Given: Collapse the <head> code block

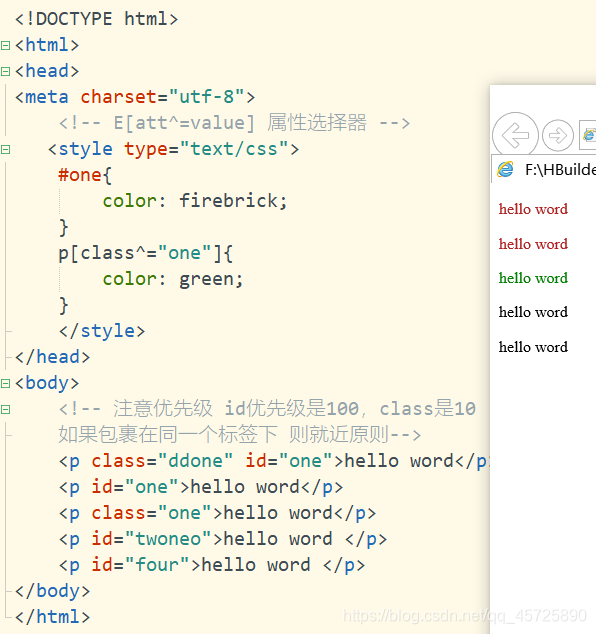Looking at the screenshot, I should (x=5, y=72).
